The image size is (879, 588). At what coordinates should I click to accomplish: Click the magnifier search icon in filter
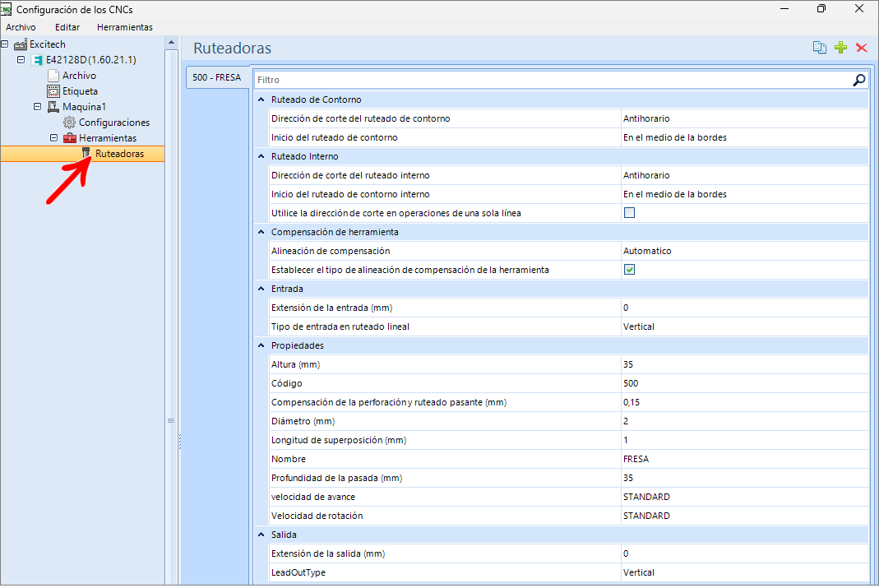coord(858,80)
